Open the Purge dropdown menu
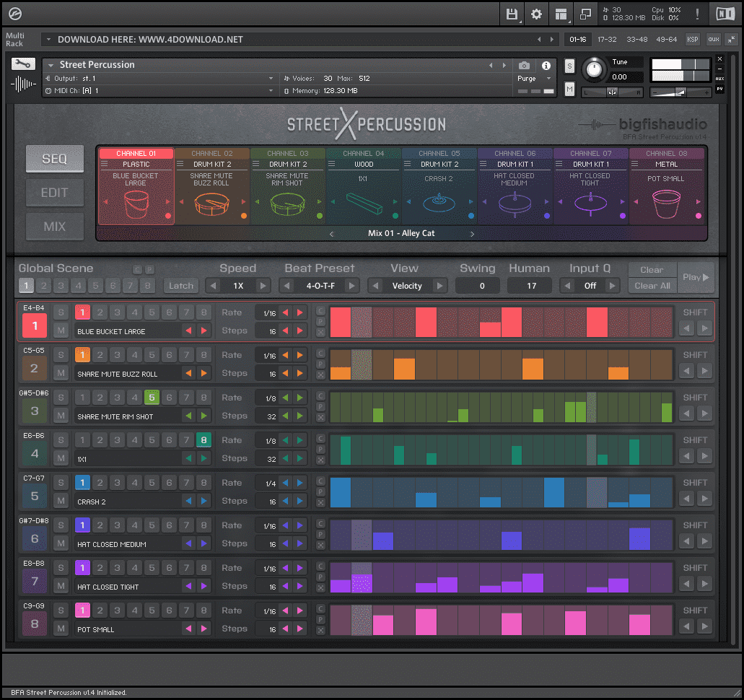 click(548, 79)
